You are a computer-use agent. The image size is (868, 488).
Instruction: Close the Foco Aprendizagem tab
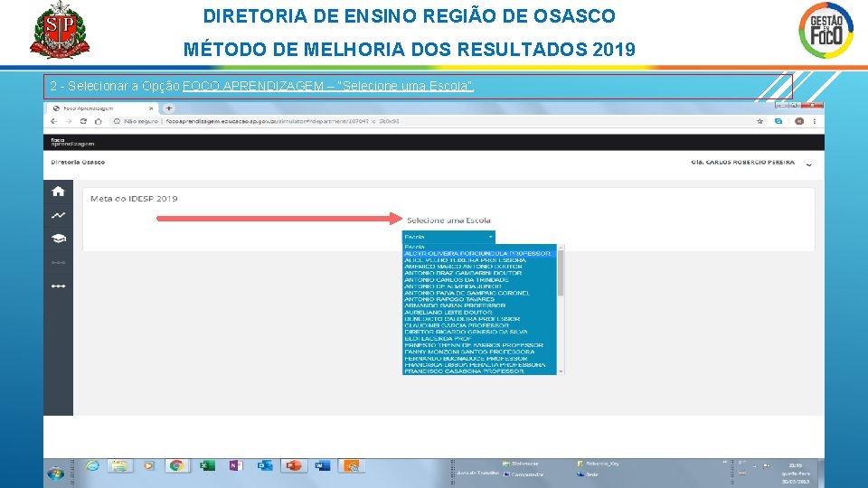pos(151,108)
